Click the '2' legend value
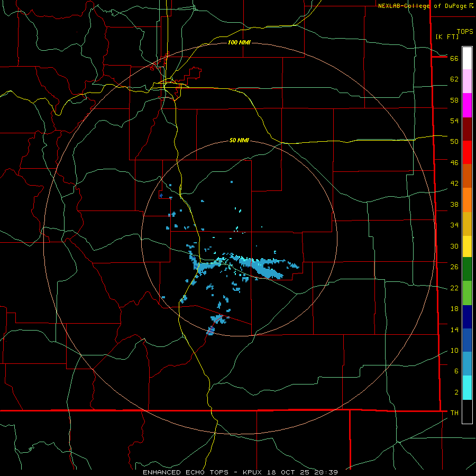This screenshot has width=476, height=476. tap(456, 392)
